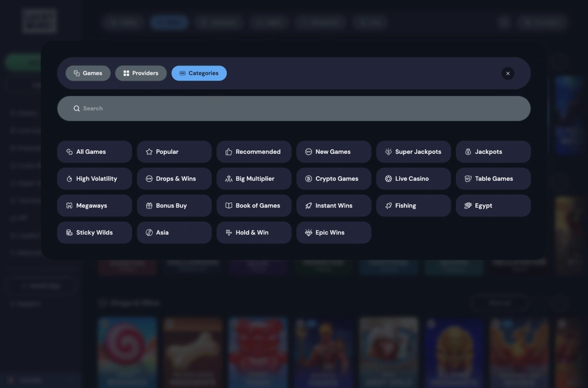Screen dimensions: 588x388
Task: Click the Egypt pyramid icon
Action: click(467, 205)
